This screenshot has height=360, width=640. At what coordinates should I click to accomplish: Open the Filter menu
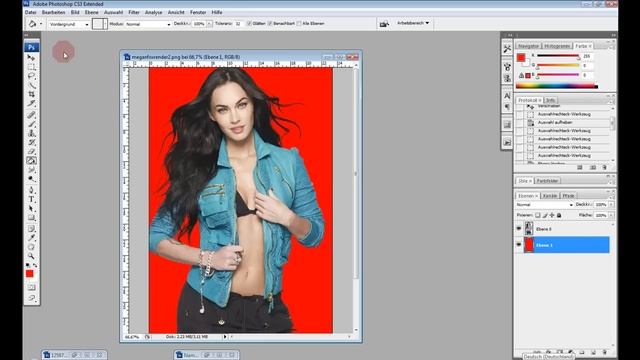pyautogui.click(x=134, y=13)
